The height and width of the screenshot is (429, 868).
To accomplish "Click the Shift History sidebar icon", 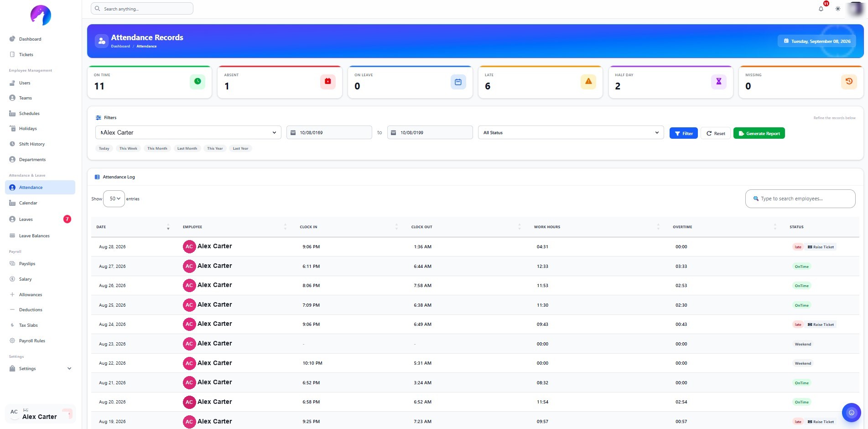I will (12, 144).
